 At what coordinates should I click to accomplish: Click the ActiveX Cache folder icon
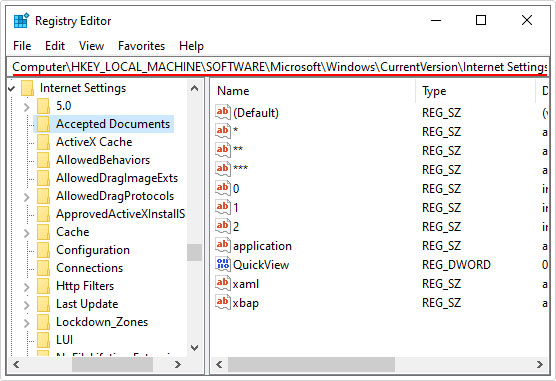[43, 142]
